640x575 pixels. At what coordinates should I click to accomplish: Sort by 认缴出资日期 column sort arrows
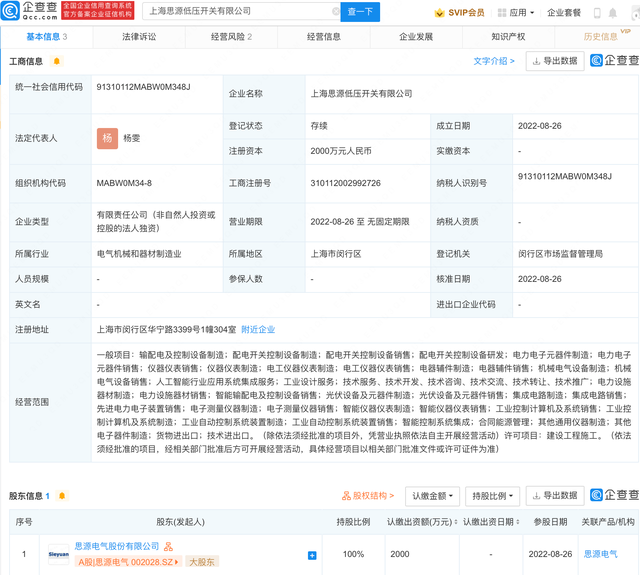pyautogui.click(x=518, y=522)
